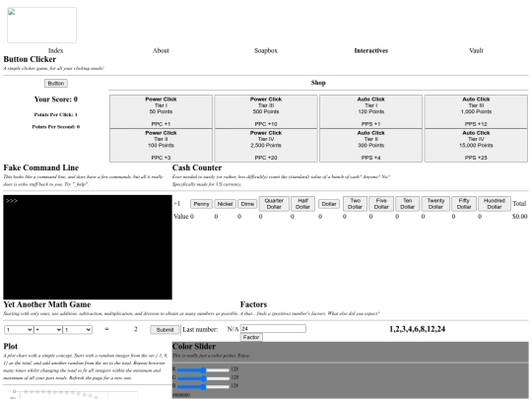This screenshot has height=399, width=532.
Task: Click the clicker game Button
Action: click(x=56, y=83)
